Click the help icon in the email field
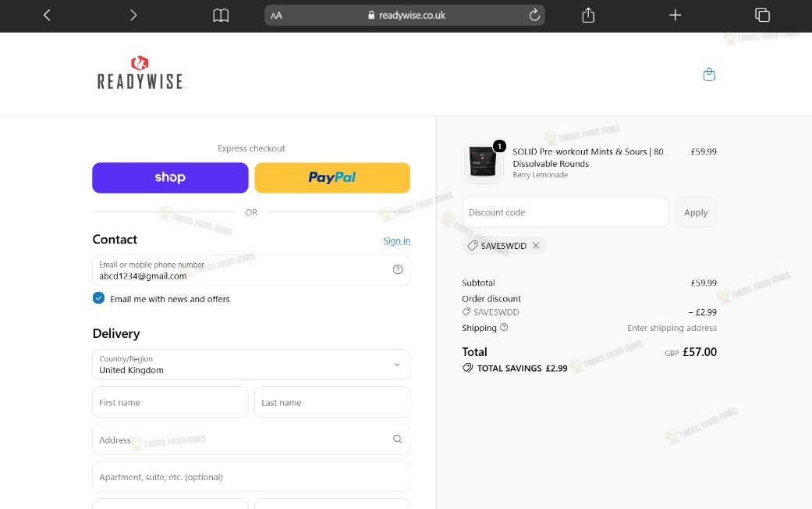Image resolution: width=812 pixels, height=509 pixels. click(398, 269)
